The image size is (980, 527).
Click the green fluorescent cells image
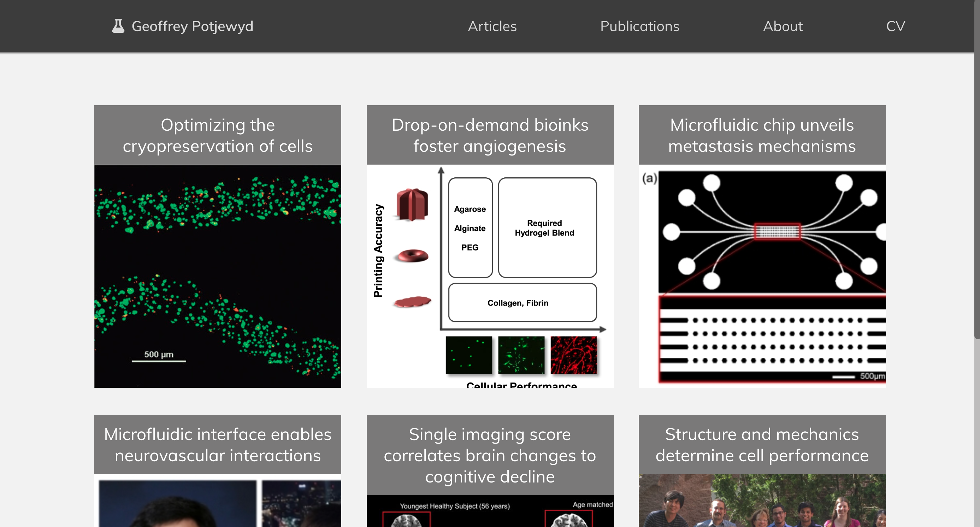click(x=218, y=277)
